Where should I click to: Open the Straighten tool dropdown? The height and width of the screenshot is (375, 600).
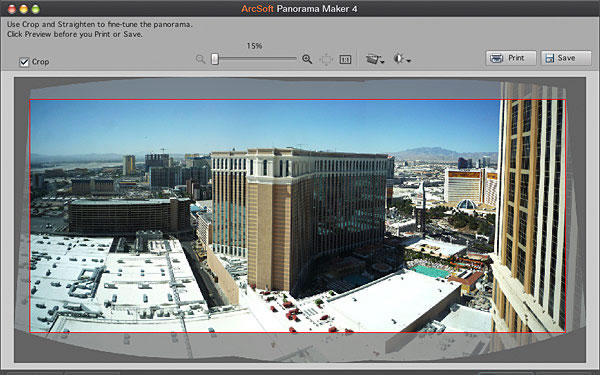click(x=375, y=59)
